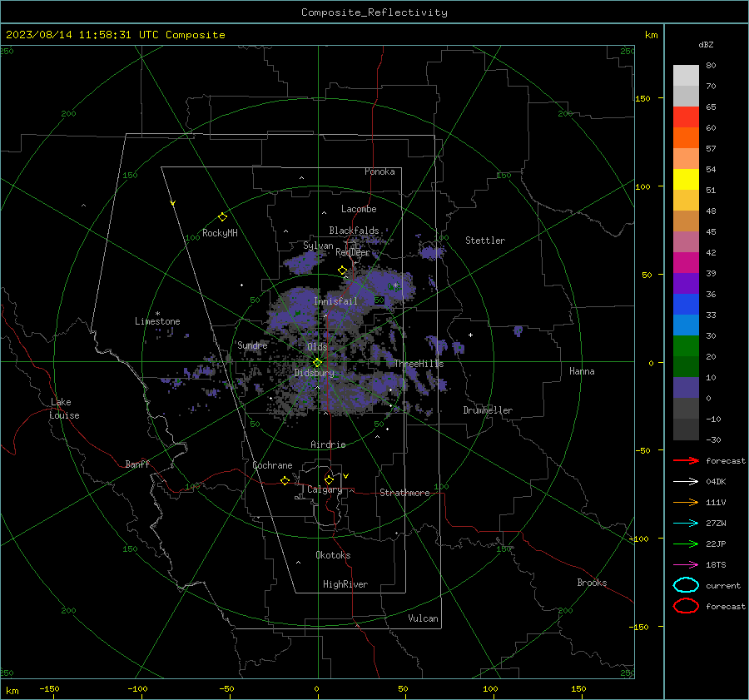Image resolution: width=749 pixels, height=700 pixels.
Task: Click the cyan current ellipse icon
Action: point(686,585)
